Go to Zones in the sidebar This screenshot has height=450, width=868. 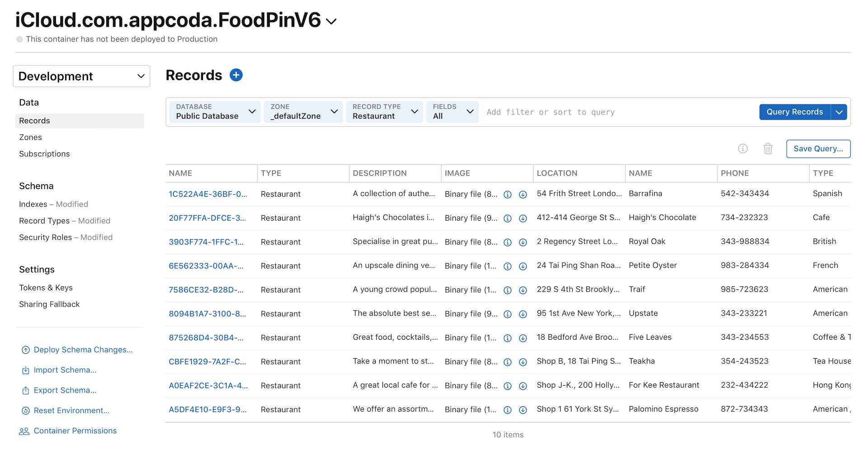pyautogui.click(x=31, y=137)
